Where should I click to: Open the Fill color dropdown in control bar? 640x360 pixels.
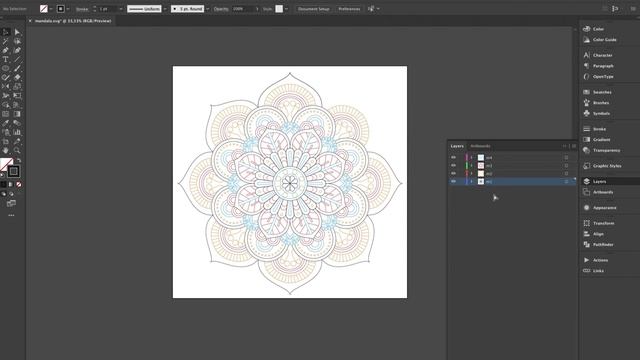51,9
